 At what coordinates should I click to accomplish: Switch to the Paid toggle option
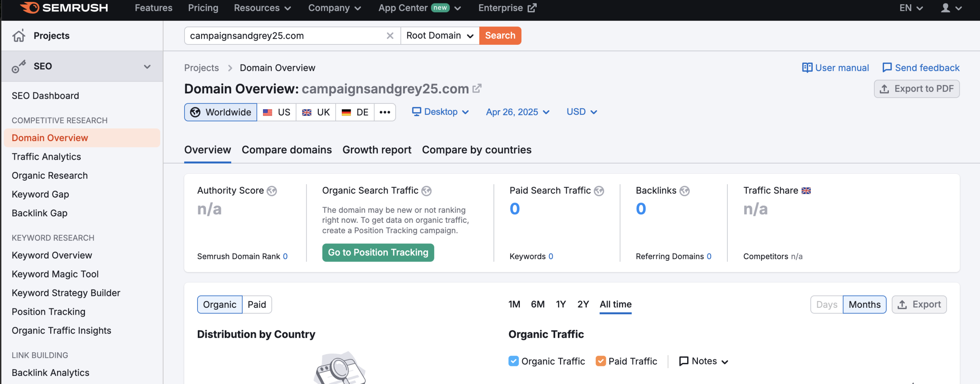click(256, 304)
